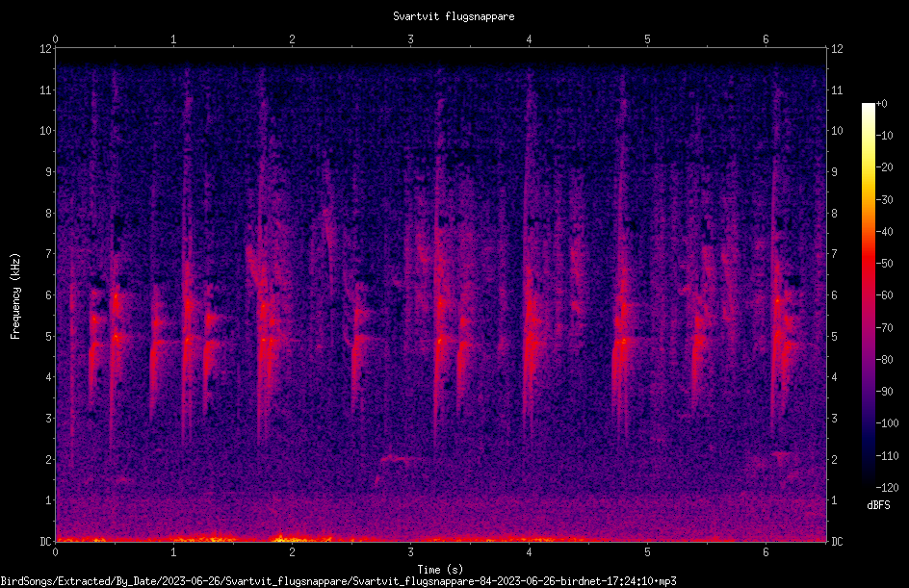Click the '0' tick label on the bottom time axis

click(55, 552)
